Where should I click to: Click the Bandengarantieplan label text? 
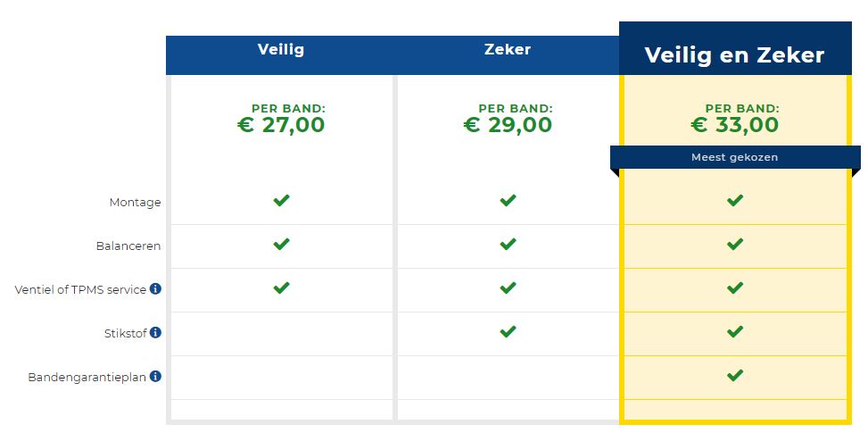(87, 378)
